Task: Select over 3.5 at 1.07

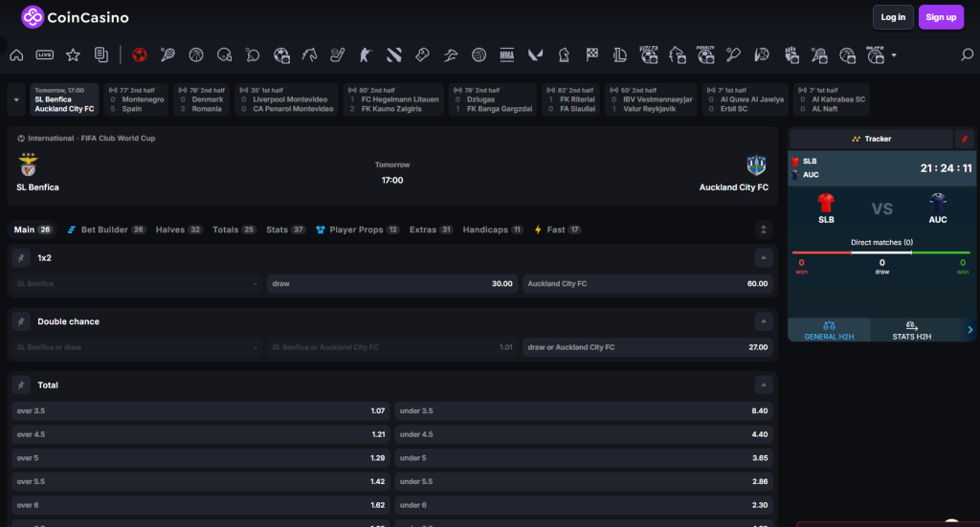Action: [201, 411]
